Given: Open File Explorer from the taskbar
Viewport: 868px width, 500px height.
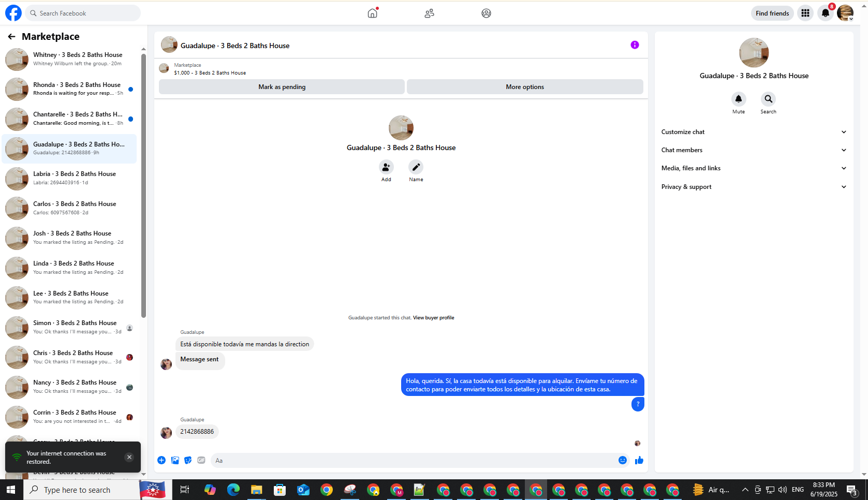Looking at the screenshot, I should pyautogui.click(x=257, y=490).
